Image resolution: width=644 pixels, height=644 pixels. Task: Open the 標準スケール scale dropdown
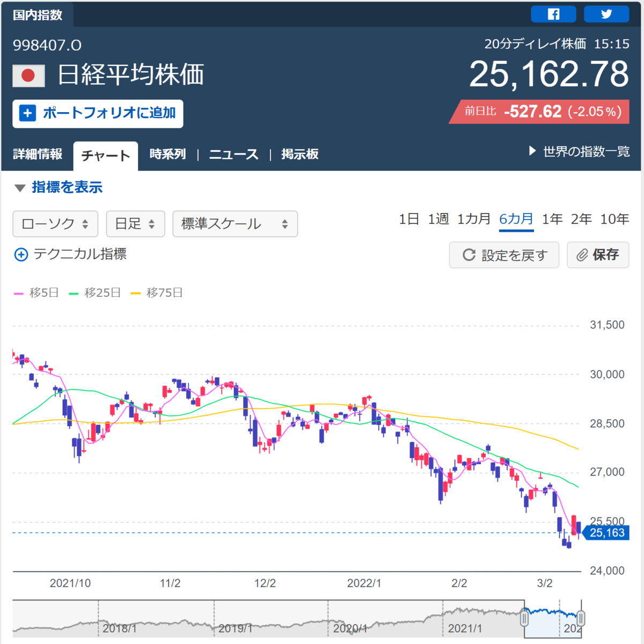(x=235, y=224)
